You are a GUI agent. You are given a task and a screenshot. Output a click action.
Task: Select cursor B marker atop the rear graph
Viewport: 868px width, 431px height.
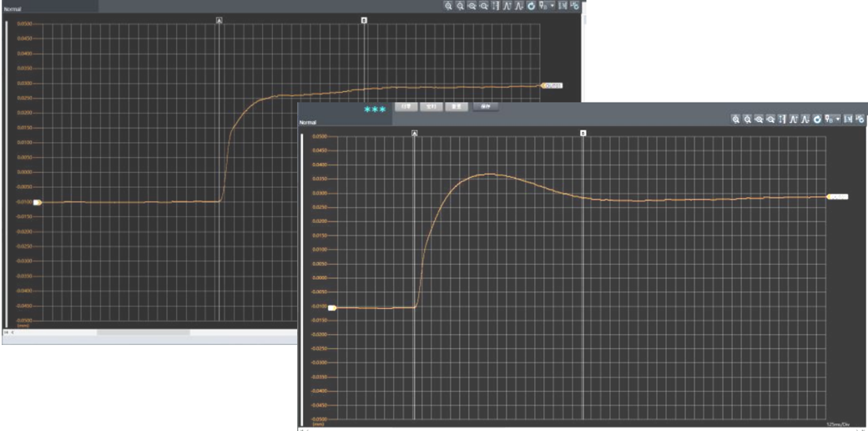364,18
